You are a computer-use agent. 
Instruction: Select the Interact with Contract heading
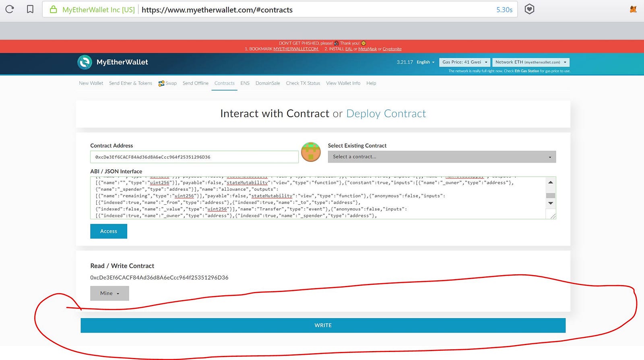coord(275,114)
